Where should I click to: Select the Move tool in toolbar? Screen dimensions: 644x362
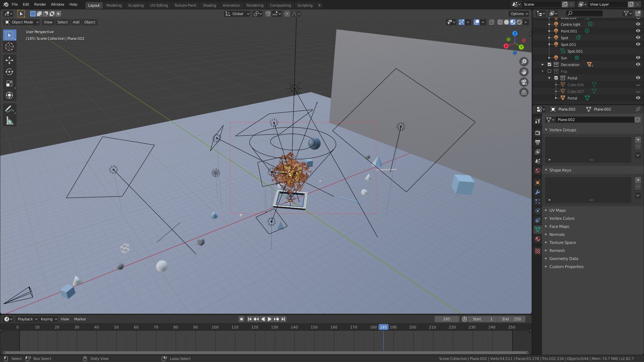coord(10,59)
